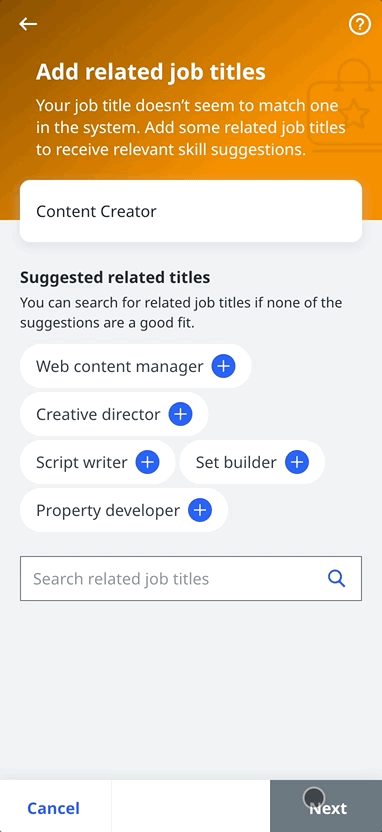
Task: Add Property developer with its plus icon
Action: [200, 510]
